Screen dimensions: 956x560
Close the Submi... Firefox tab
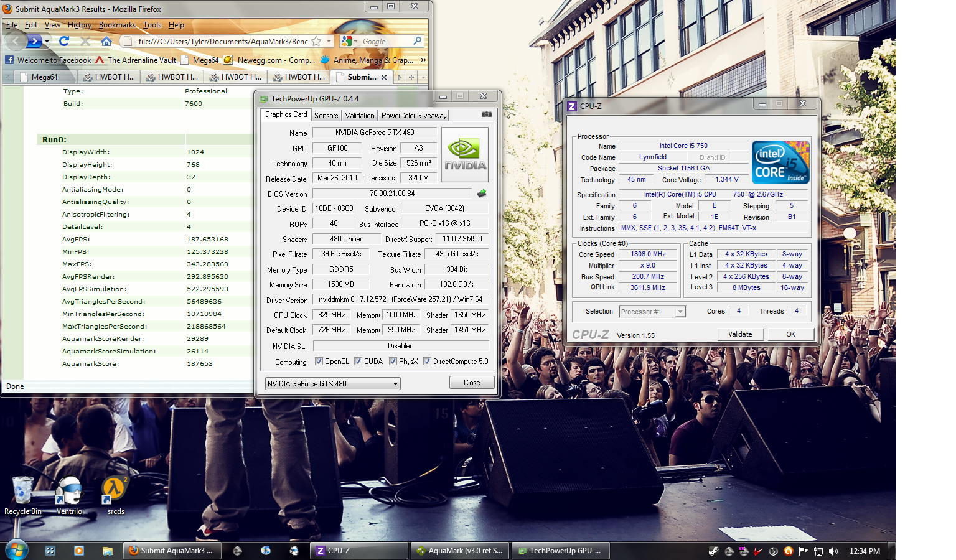coord(384,77)
